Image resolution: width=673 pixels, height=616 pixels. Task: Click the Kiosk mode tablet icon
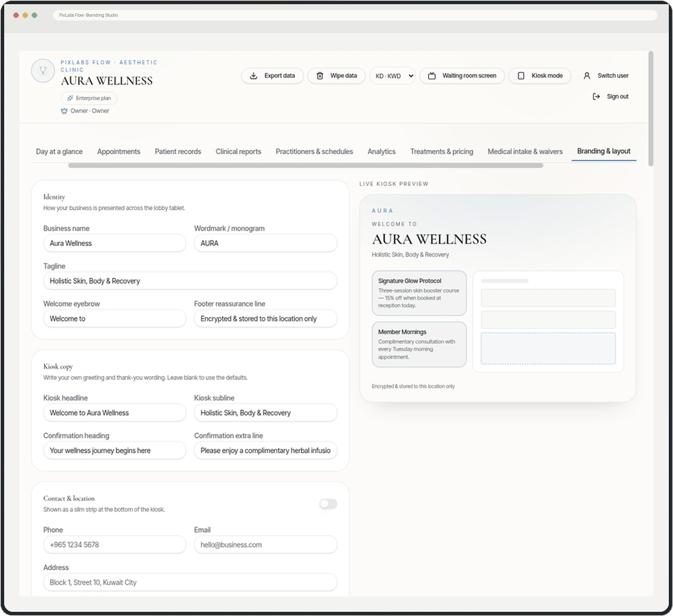point(521,76)
